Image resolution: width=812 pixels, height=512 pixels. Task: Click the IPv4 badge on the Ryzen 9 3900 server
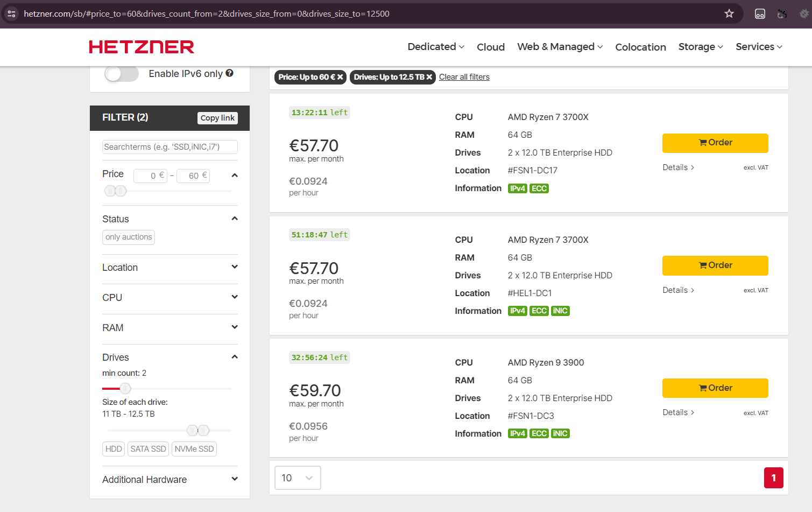point(518,433)
